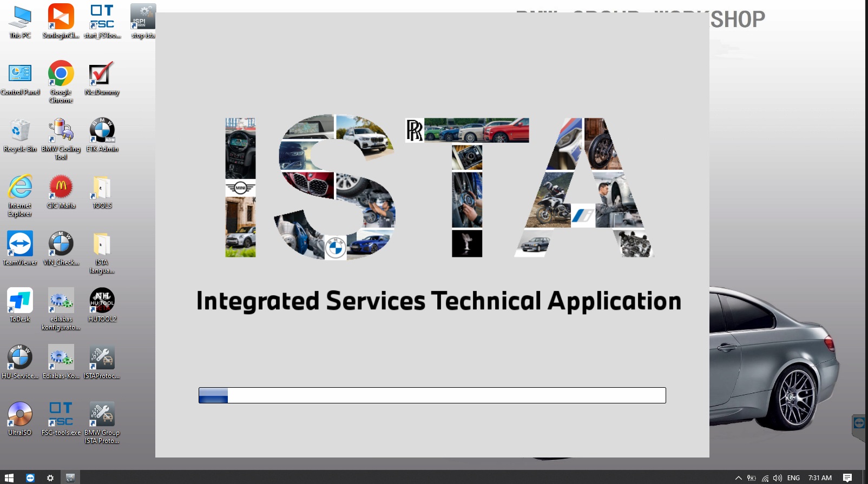Click the ENG input language indicator
This screenshot has width=868, height=484.
[793, 478]
